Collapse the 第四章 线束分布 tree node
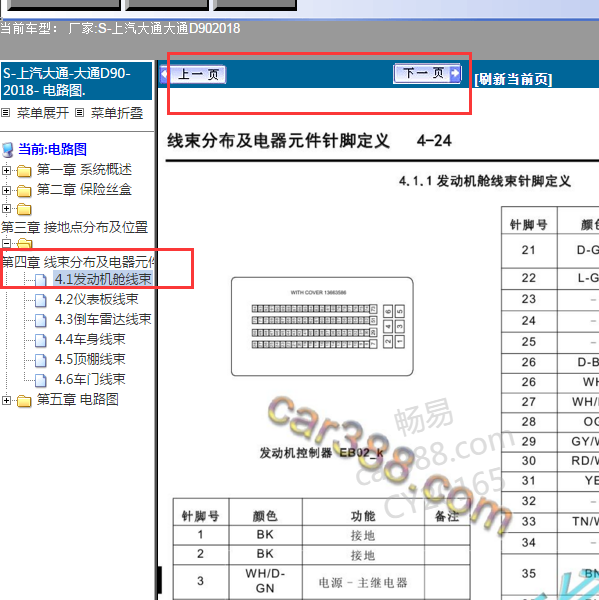This screenshot has height=600, width=599. tap(6, 243)
